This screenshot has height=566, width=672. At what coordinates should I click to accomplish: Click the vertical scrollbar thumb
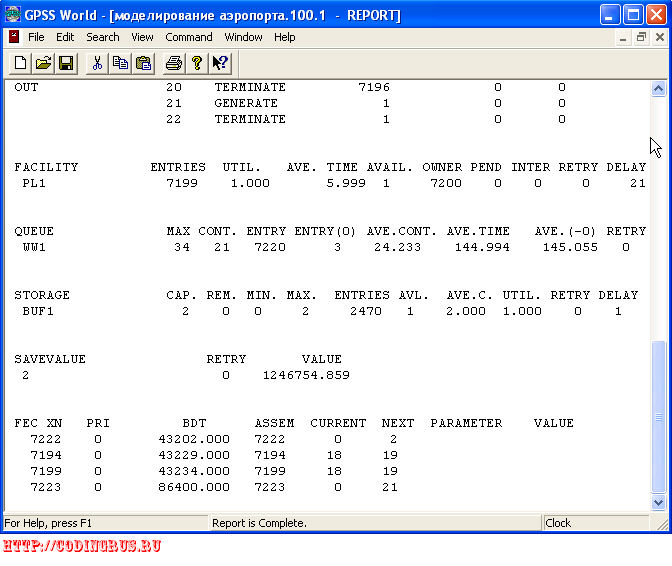click(x=658, y=417)
